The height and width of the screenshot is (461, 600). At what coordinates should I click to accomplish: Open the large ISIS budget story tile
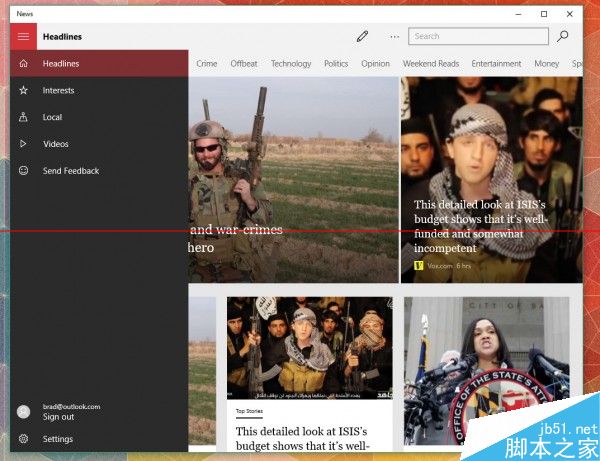[492, 180]
